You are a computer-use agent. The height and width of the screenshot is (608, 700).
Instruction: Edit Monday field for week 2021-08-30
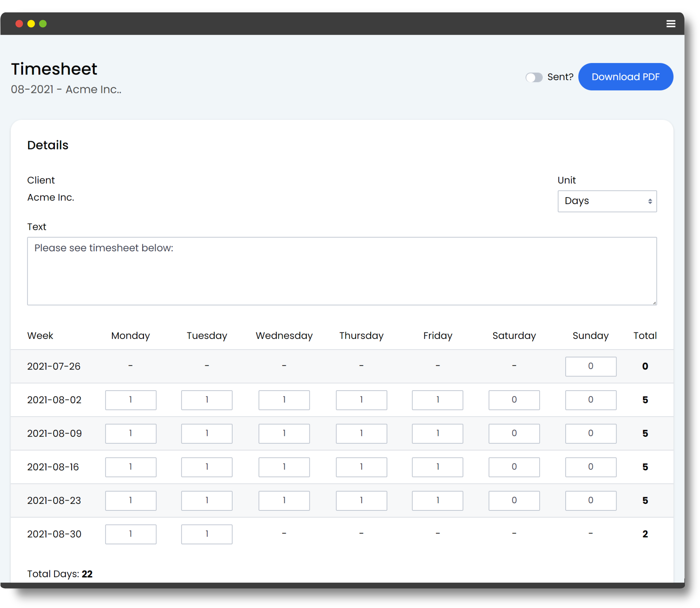click(x=131, y=534)
